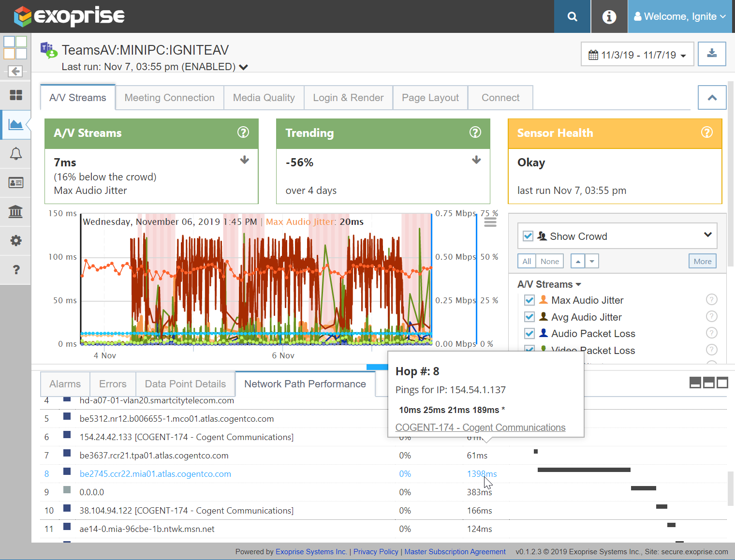
Task: Select the minimized bottom panel layout icon
Action: pos(695,383)
